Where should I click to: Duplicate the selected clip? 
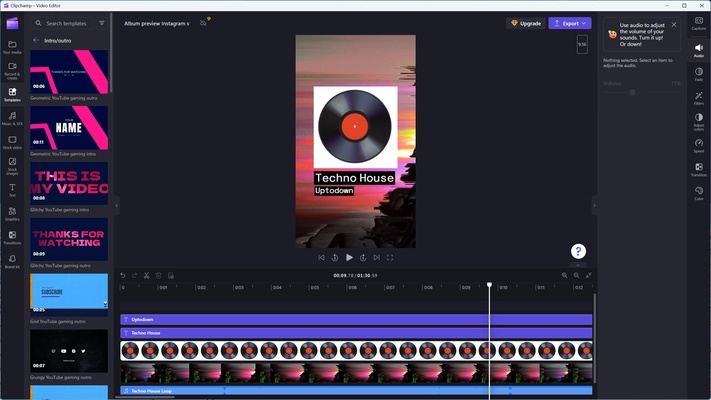coord(171,275)
